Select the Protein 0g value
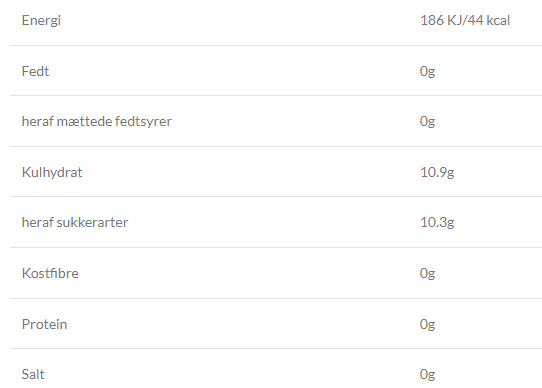542x388 pixels. (427, 324)
